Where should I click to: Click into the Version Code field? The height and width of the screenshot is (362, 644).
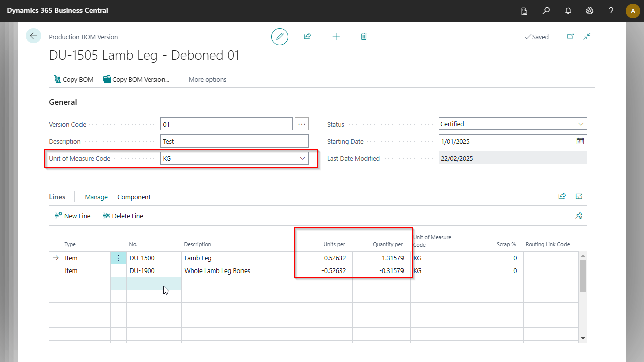point(226,124)
